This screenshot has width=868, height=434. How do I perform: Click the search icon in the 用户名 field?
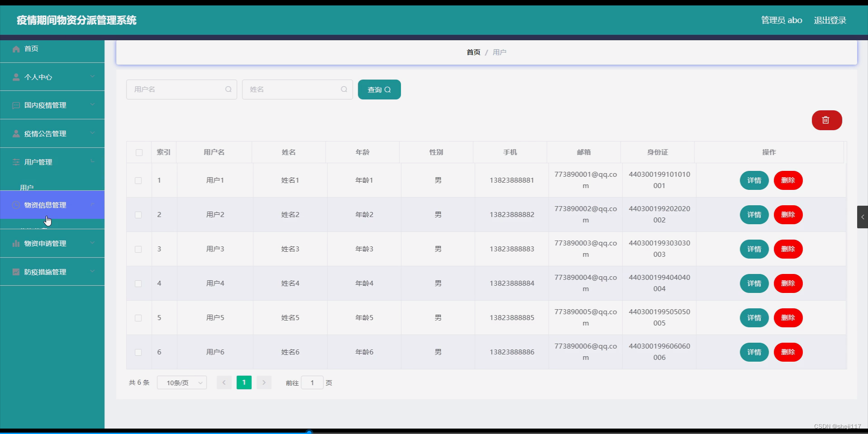pos(228,90)
